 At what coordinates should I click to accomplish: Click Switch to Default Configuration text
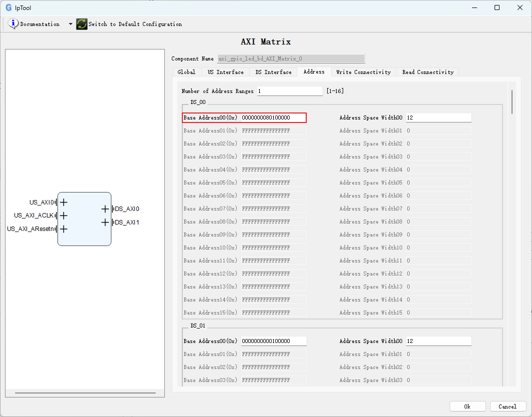point(135,24)
